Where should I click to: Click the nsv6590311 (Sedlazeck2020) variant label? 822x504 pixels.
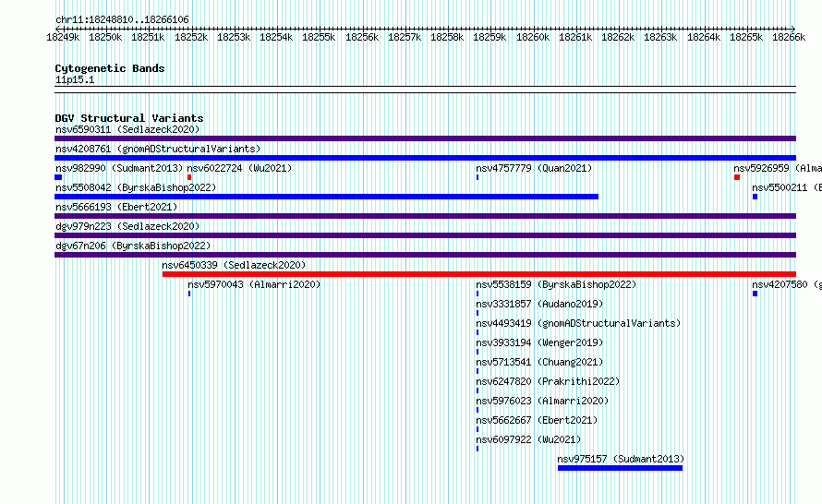coord(127,129)
